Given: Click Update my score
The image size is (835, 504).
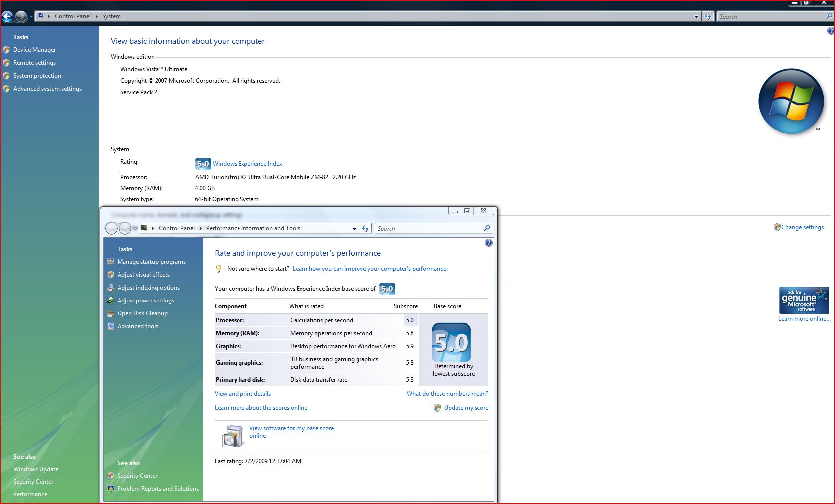Looking at the screenshot, I should [x=466, y=408].
